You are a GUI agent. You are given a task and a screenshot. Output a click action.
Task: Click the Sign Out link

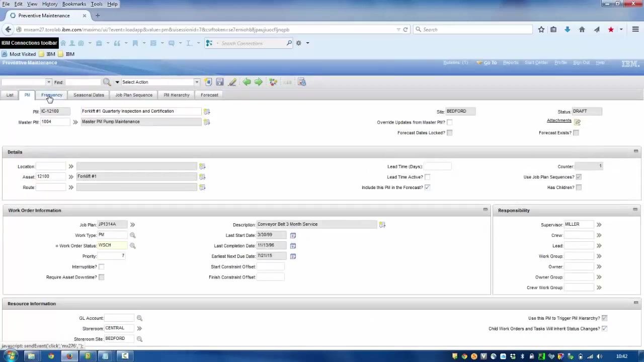click(x=581, y=63)
